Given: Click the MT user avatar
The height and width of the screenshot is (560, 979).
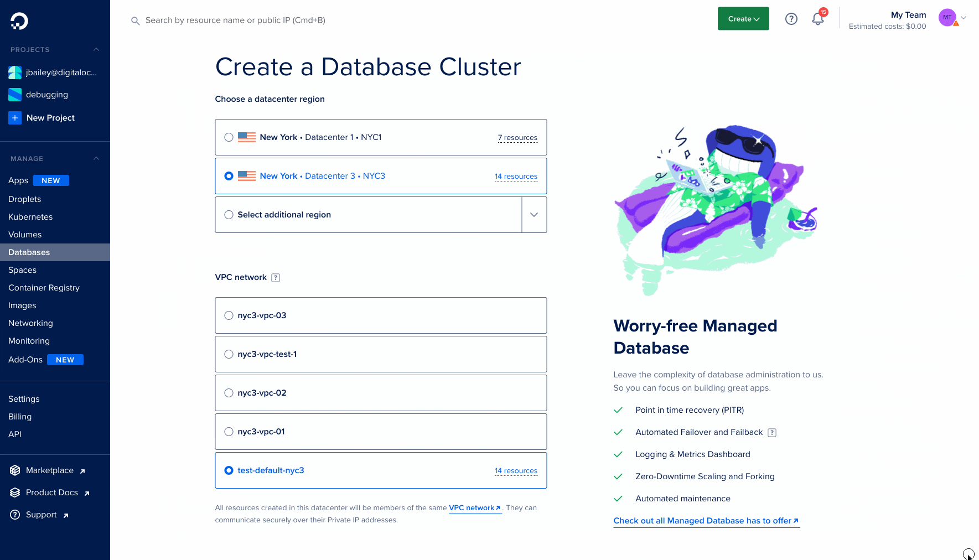Looking at the screenshot, I should (x=947, y=18).
